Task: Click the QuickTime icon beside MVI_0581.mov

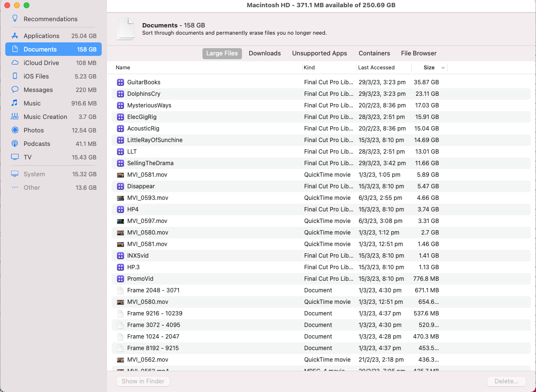Action: pos(120,174)
